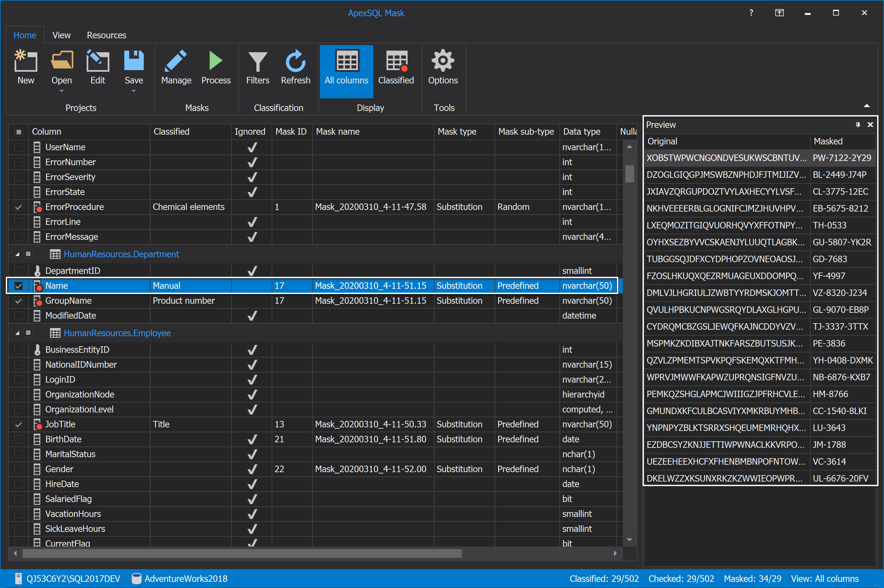Viewport: 884px width, 588px height.
Task: Switch to the View tab
Action: tap(61, 35)
